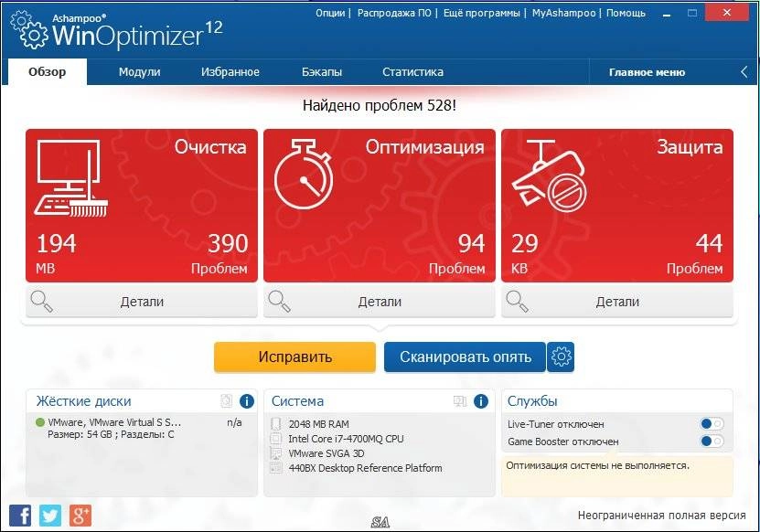
Task: Click info icon in Система panel
Action: click(481, 401)
